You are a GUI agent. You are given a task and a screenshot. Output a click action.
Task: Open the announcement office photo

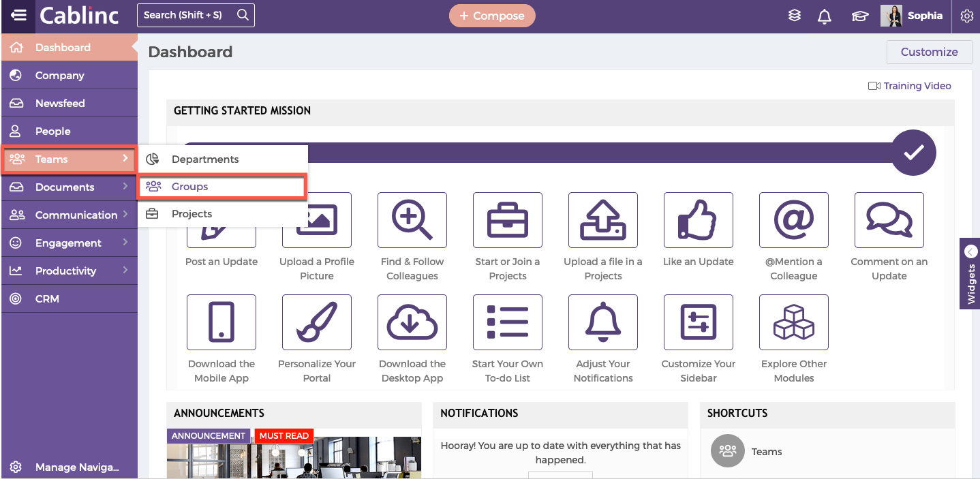click(x=294, y=458)
